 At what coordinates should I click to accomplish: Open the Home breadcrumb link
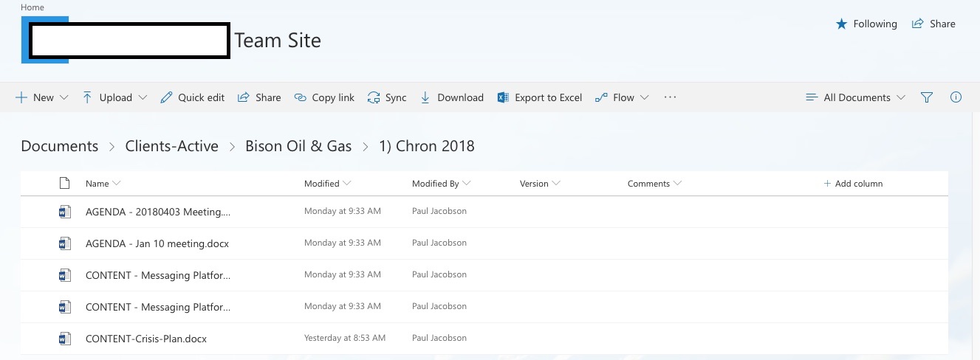point(32,7)
